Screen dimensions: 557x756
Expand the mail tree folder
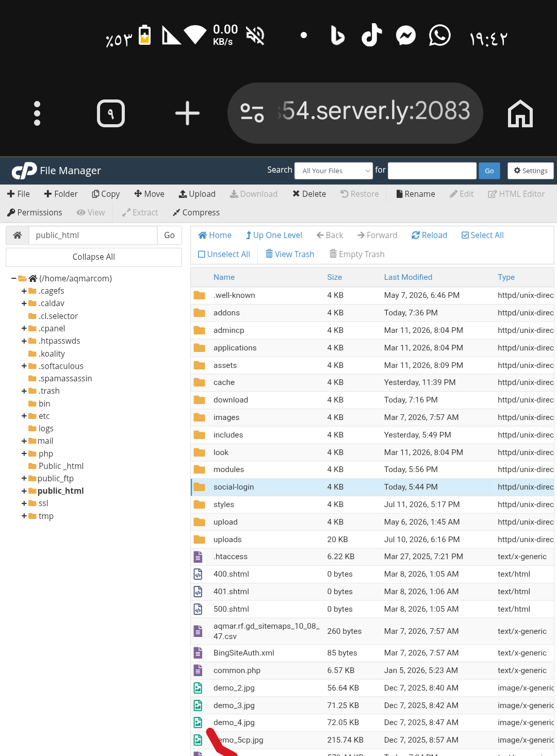(24, 441)
